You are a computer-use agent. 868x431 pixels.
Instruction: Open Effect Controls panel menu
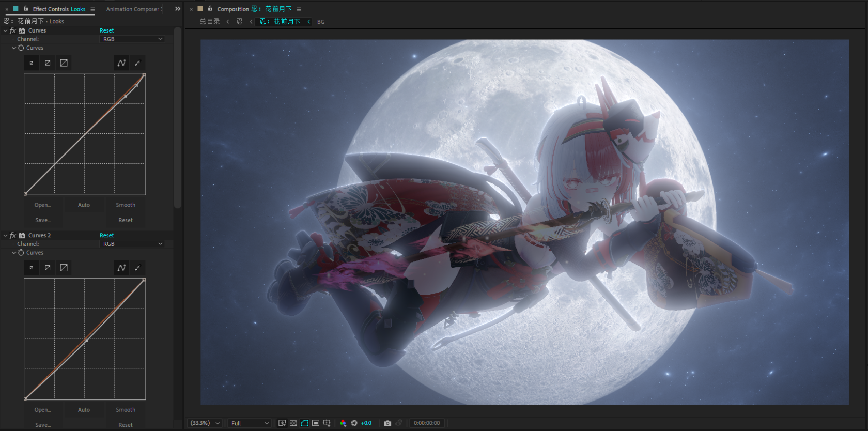(x=92, y=9)
